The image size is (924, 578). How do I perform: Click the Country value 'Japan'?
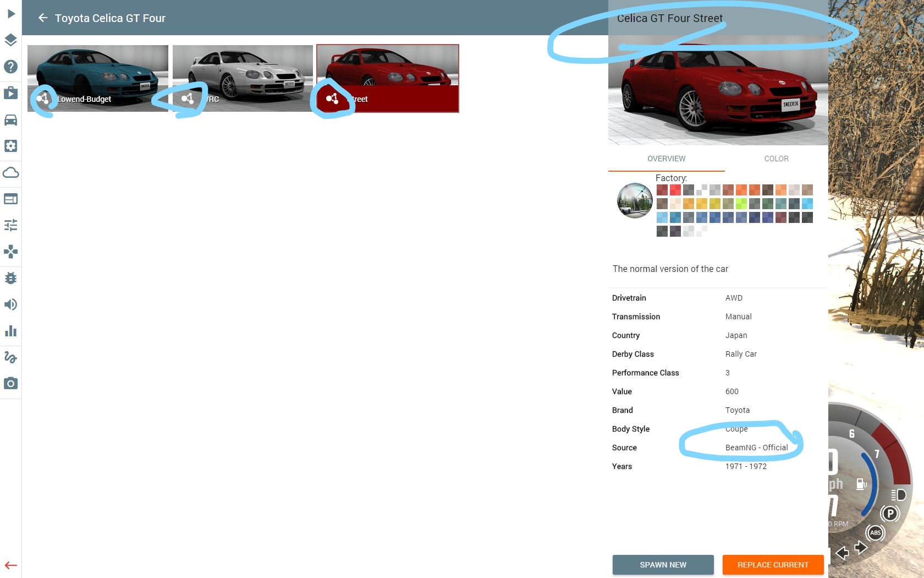click(x=736, y=335)
